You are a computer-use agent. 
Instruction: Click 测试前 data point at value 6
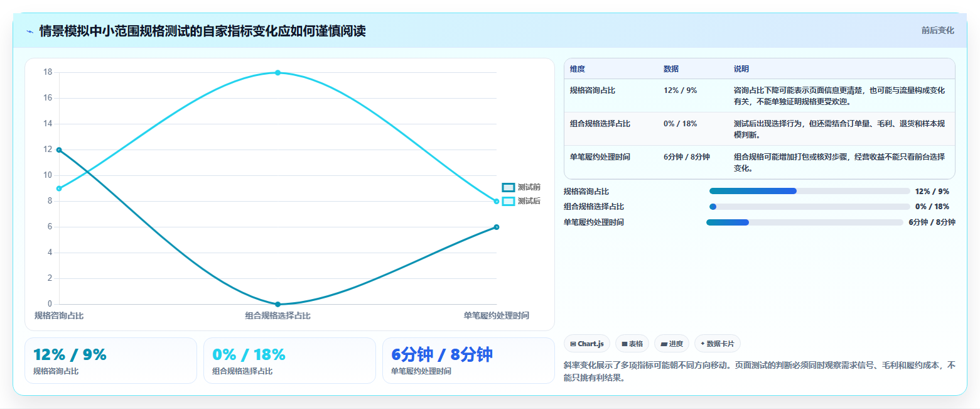click(x=496, y=227)
